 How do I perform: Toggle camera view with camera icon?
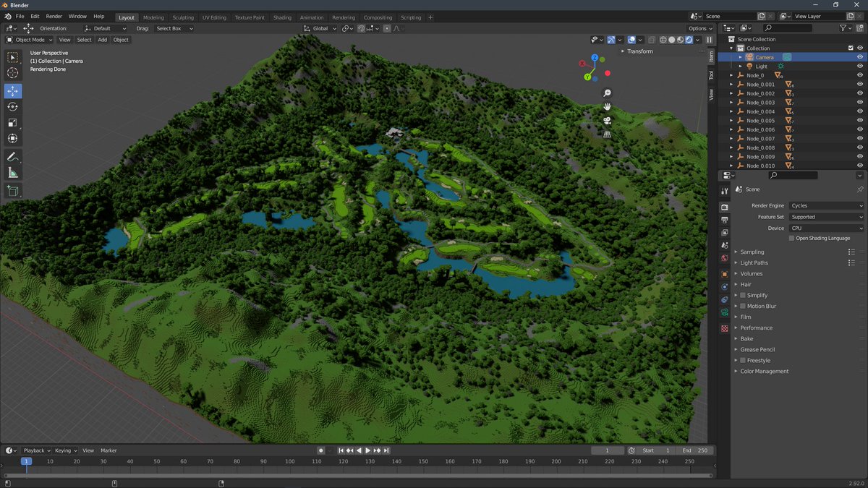pos(608,120)
